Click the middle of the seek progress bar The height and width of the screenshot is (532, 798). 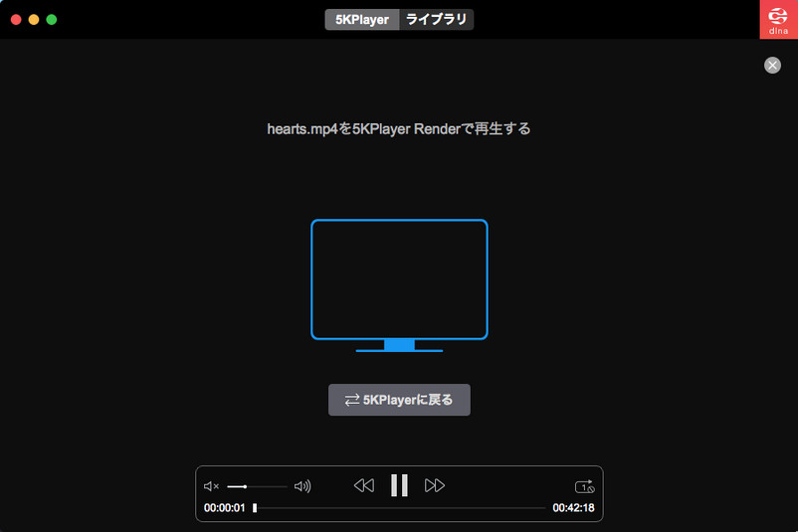(400, 508)
